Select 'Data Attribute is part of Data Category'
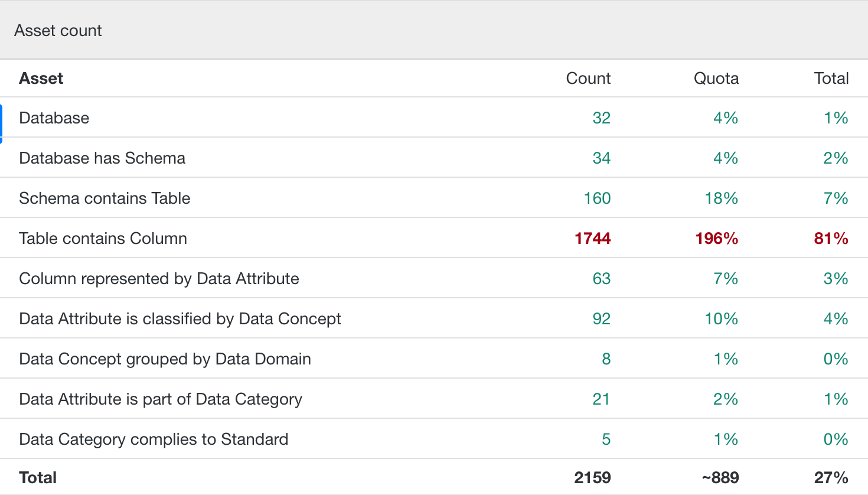This screenshot has width=868, height=495. [161, 399]
